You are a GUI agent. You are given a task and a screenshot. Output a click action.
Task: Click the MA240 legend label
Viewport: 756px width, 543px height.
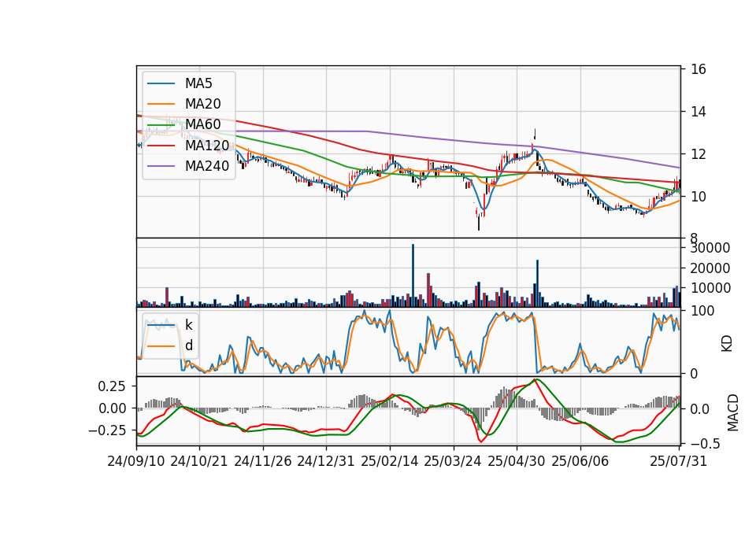point(207,166)
